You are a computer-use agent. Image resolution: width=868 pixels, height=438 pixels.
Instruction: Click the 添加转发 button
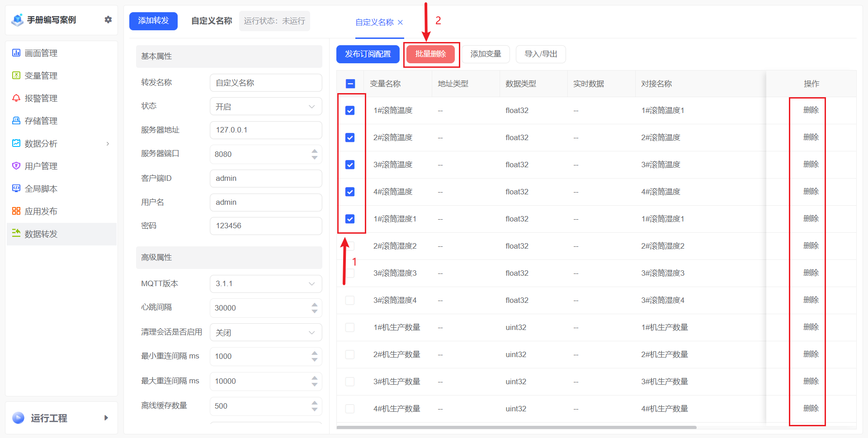[x=153, y=21]
